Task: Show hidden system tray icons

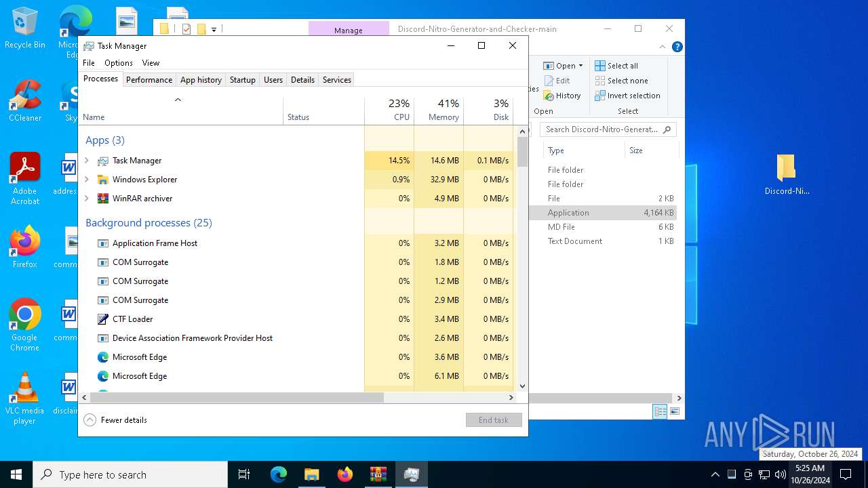Action: click(715, 474)
